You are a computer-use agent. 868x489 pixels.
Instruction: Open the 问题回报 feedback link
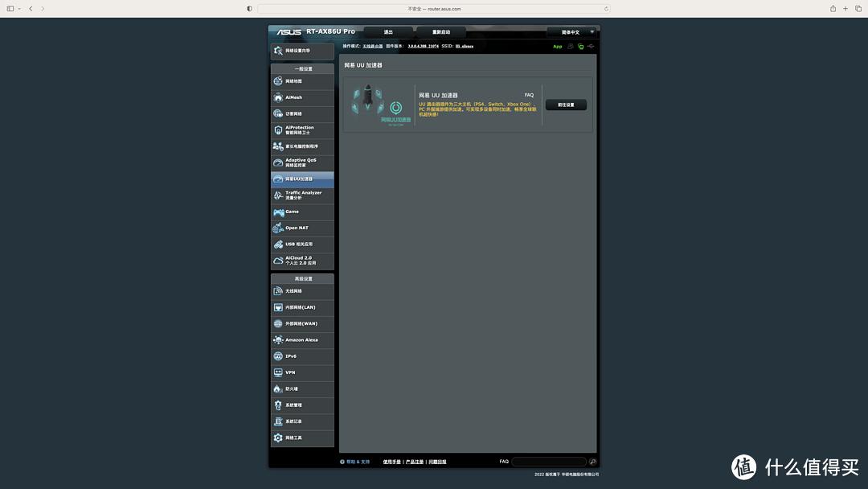437,462
